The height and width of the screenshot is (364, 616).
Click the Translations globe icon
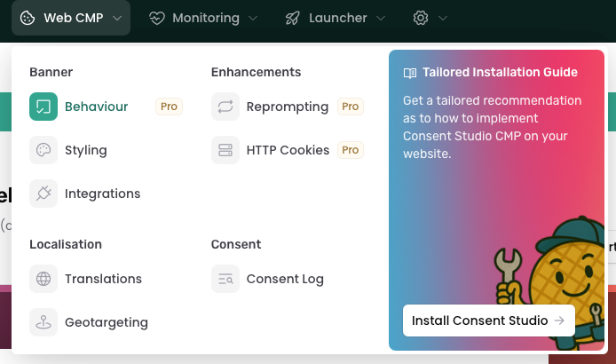[x=43, y=279]
